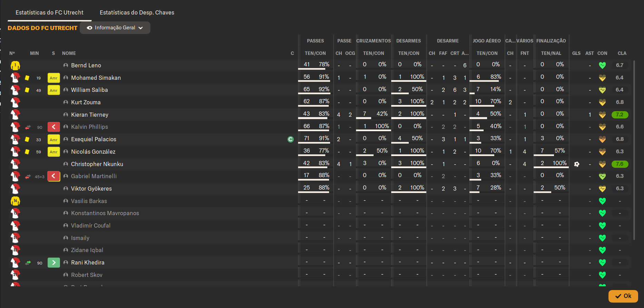Click Nicolás González's 57% shots on target
This screenshot has height=308, width=644.
[x=559, y=151]
